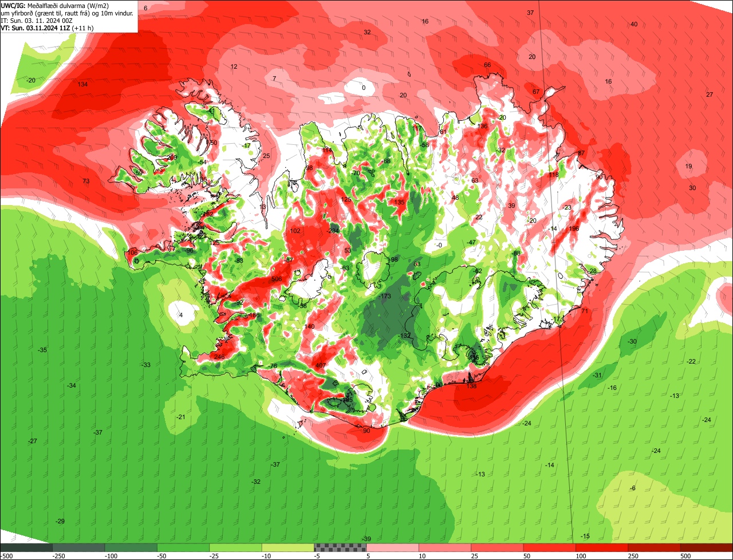The width and height of the screenshot is (733, 560).
Task: Click the map value -6 in the lower right
Action: (x=633, y=488)
